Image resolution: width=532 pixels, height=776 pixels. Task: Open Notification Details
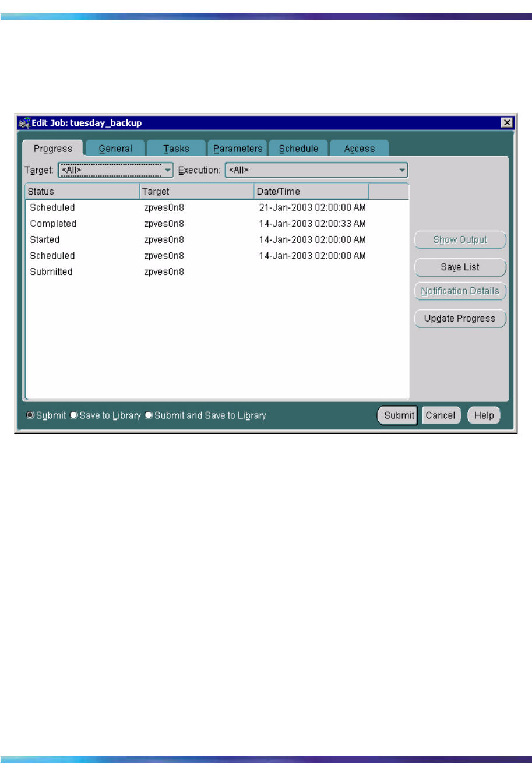(x=460, y=291)
